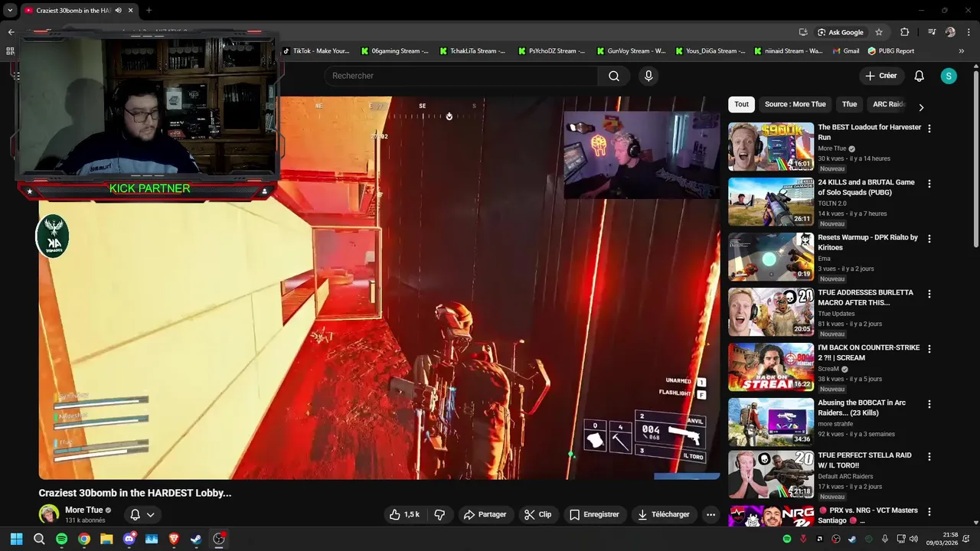Screen dimensions: 980x551
Task: Open 'GunVoy Stream' bookmark
Action: coord(630,51)
